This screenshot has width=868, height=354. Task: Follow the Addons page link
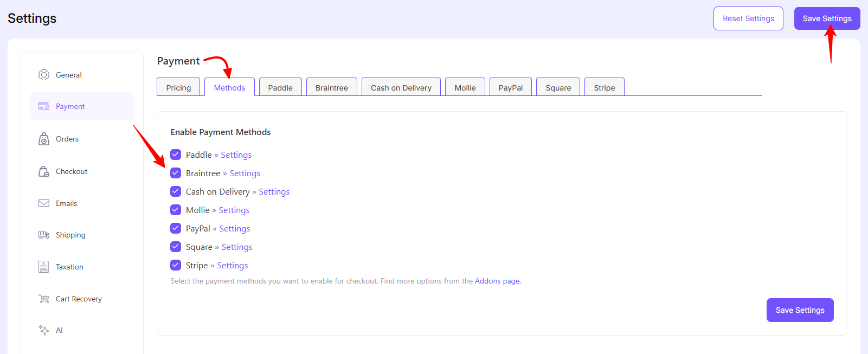tap(497, 281)
